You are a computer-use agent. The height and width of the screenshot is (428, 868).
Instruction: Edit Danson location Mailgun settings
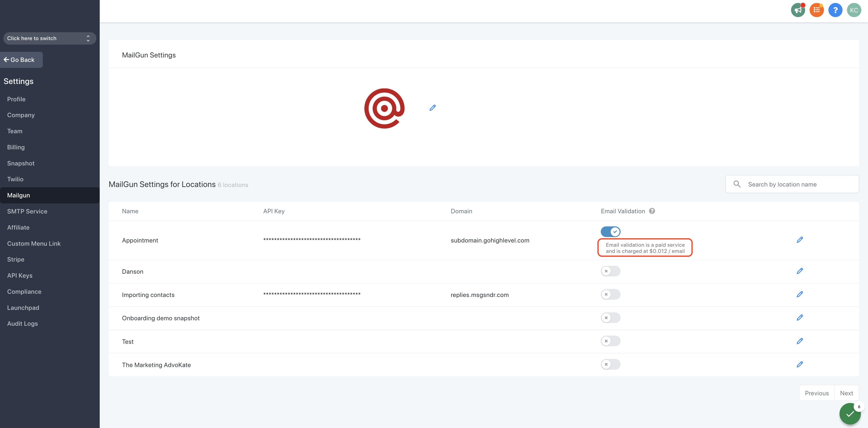[800, 271]
